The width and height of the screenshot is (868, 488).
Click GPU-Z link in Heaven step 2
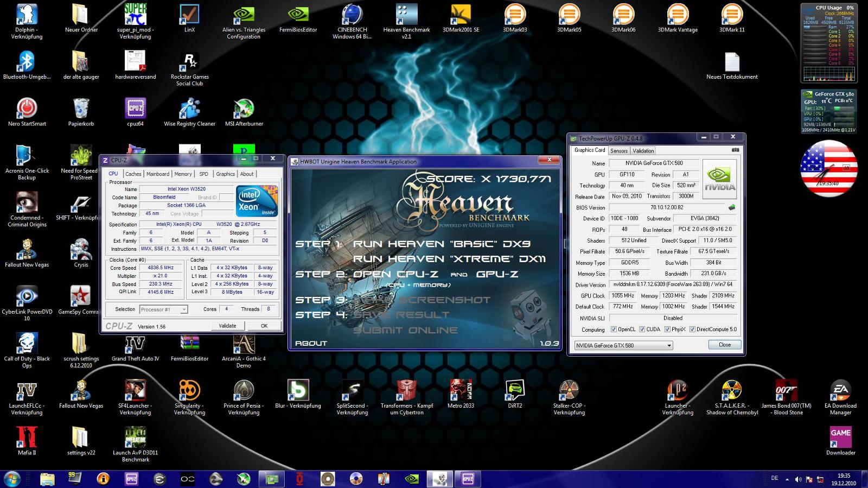(497, 274)
